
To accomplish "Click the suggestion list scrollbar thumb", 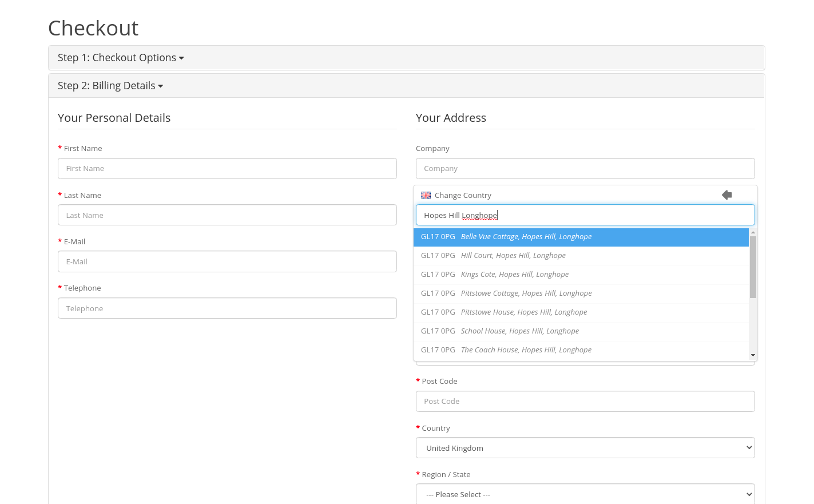I will tap(753, 267).
